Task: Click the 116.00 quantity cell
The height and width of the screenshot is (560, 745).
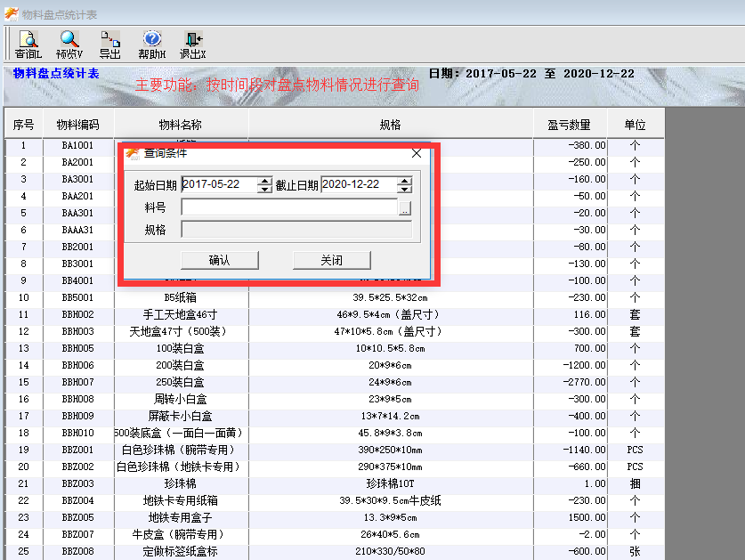Action: pyautogui.click(x=571, y=314)
